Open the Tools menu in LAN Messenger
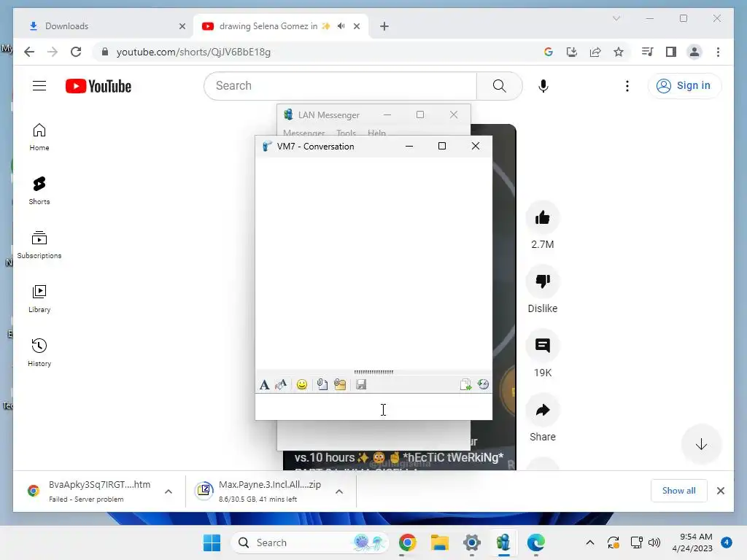 tap(346, 133)
